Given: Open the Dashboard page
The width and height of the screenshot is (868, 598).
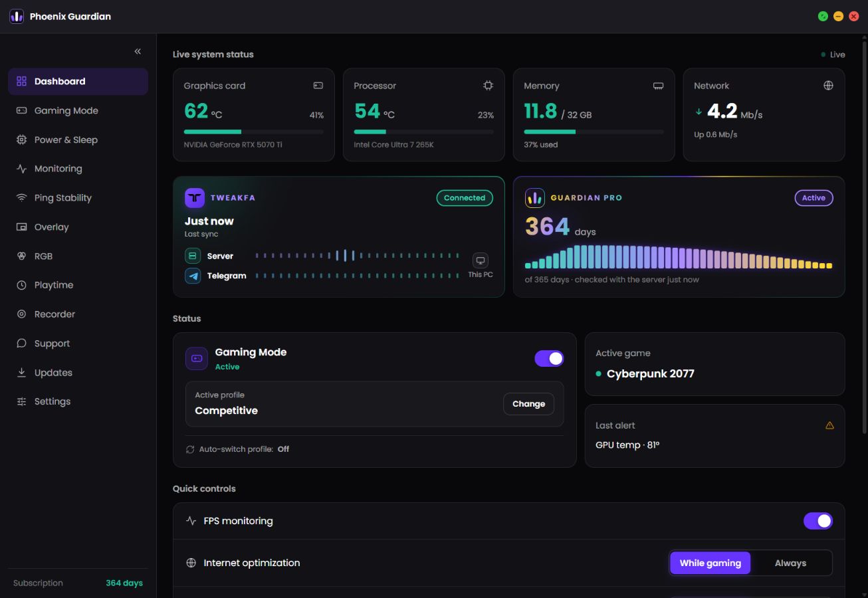Looking at the screenshot, I should click(78, 81).
